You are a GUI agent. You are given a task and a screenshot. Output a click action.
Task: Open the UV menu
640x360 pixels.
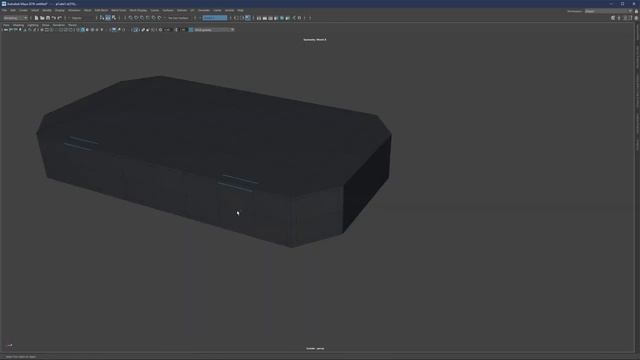(x=192, y=10)
